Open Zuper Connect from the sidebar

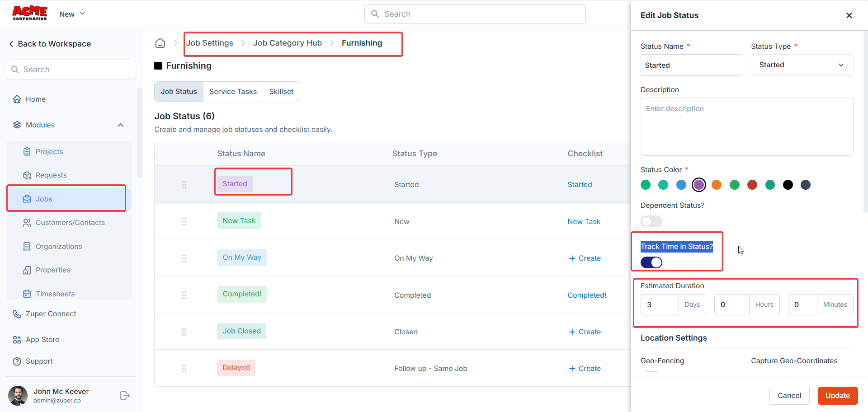51,314
